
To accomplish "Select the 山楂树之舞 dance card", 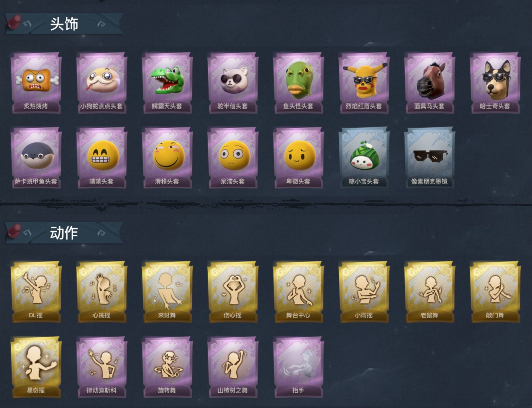I will point(233,367).
